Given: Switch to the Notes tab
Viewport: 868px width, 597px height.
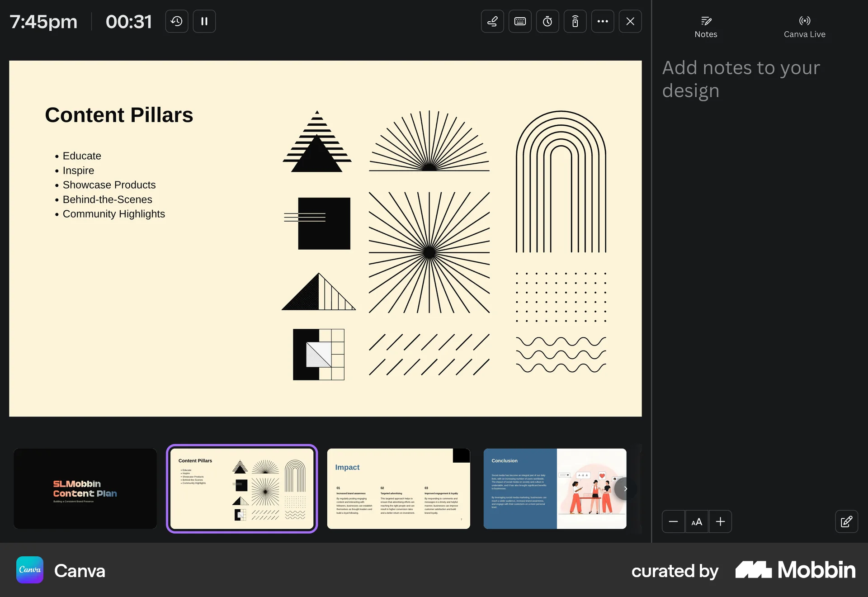Looking at the screenshot, I should (x=706, y=26).
